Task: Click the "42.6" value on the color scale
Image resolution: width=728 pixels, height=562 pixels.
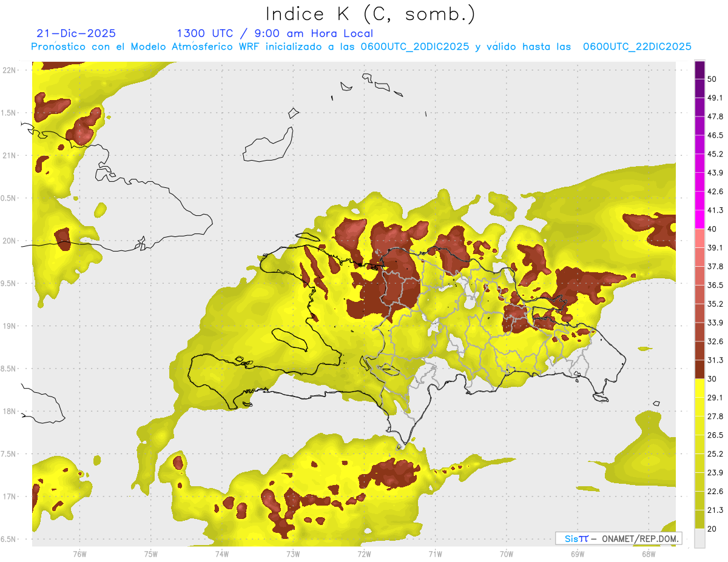Action: [715, 192]
